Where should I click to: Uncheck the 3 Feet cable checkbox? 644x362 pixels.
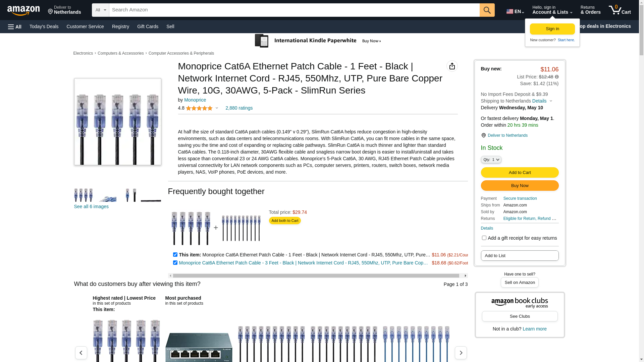point(175,262)
